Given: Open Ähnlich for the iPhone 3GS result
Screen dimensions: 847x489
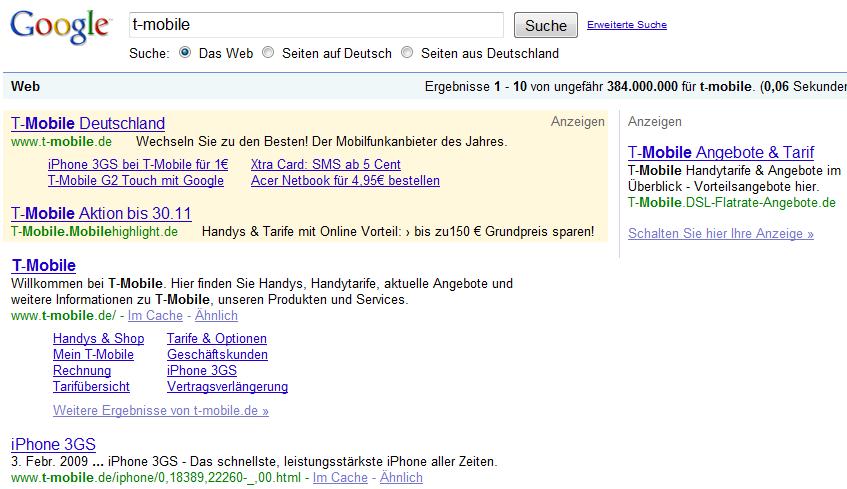Looking at the screenshot, I should [401, 478].
